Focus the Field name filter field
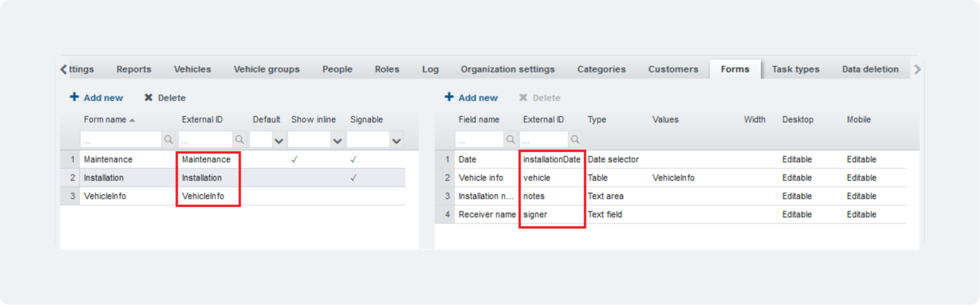980x305 pixels. coord(479,140)
